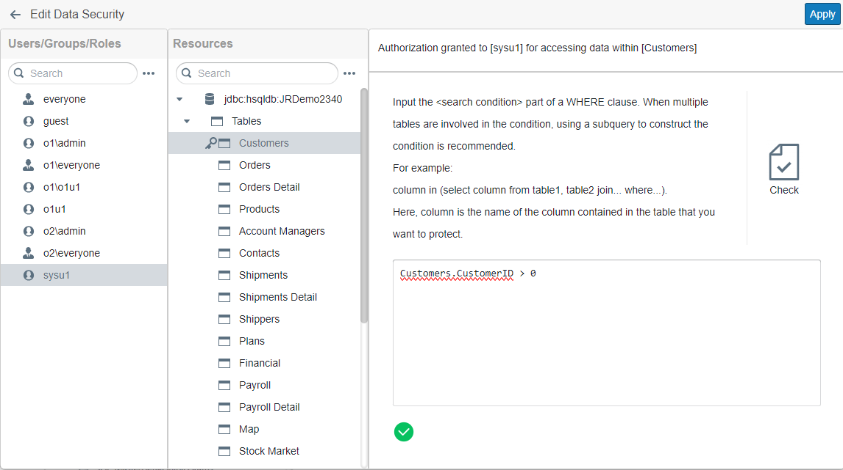Select the Customers table
This screenshot has width=843, height=470.
pos(264,143)
